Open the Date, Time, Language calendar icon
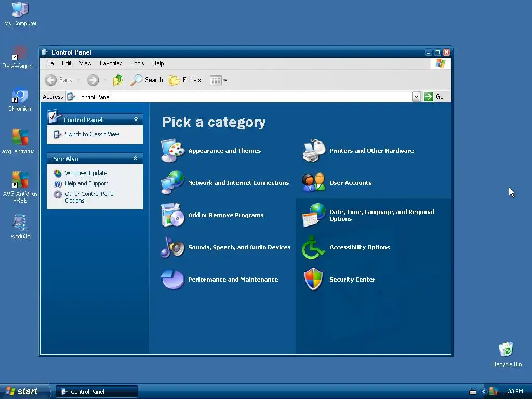The image size is (532, 399). [314, 215]
